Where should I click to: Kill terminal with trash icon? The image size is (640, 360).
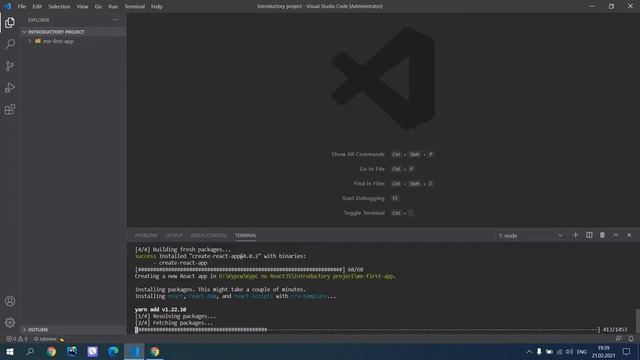point(602,235)
